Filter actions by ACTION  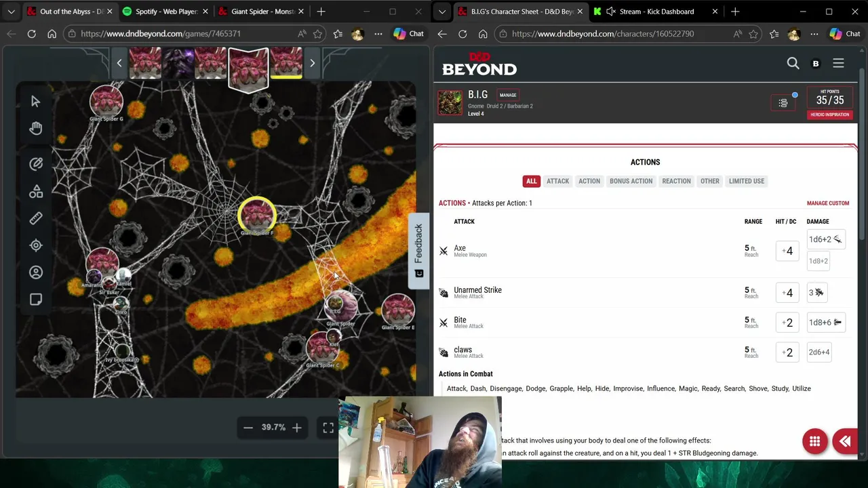pos(589,181)
